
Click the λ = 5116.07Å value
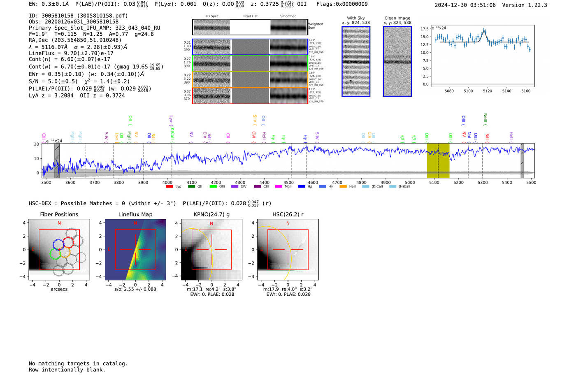click(48, 47)
